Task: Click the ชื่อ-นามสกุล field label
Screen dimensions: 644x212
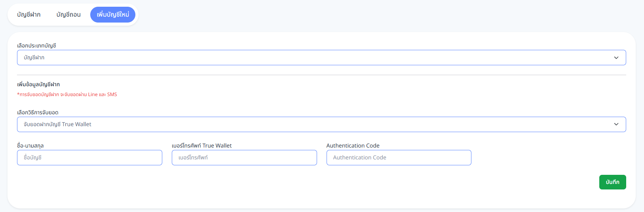Action: [x=30, y=146]
